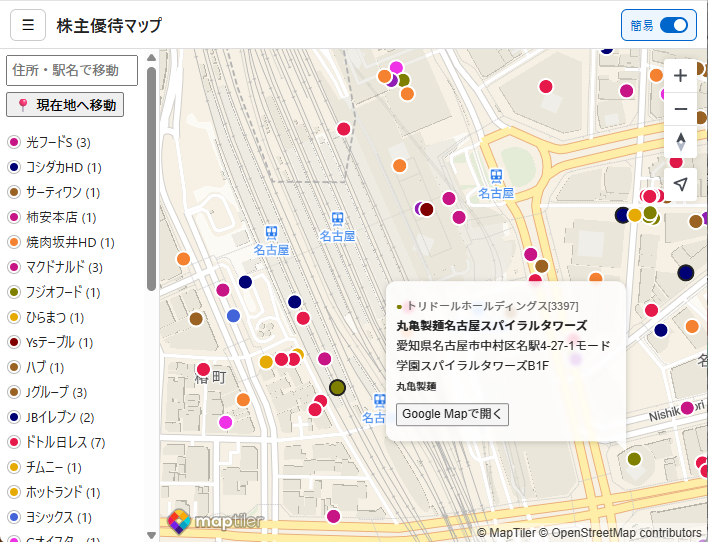Click ホットランド (1) legend entry
This screenshot has height=542, width=708.
[x=54, y=492]
